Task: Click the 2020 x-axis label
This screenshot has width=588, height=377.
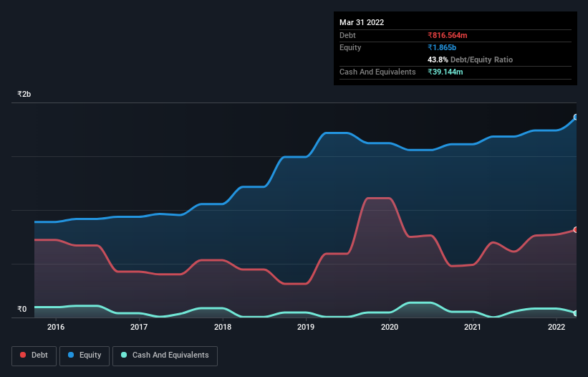Action: (390, 327)
